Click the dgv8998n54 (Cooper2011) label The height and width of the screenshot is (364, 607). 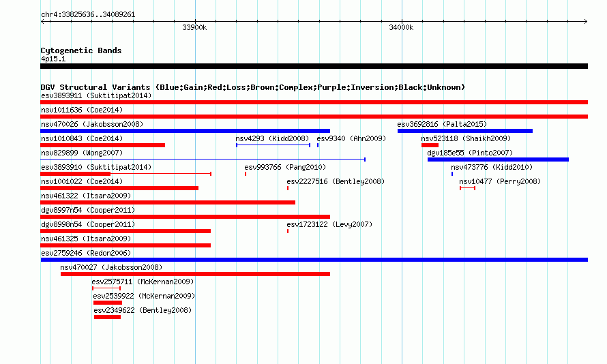[x=88, y=224]
